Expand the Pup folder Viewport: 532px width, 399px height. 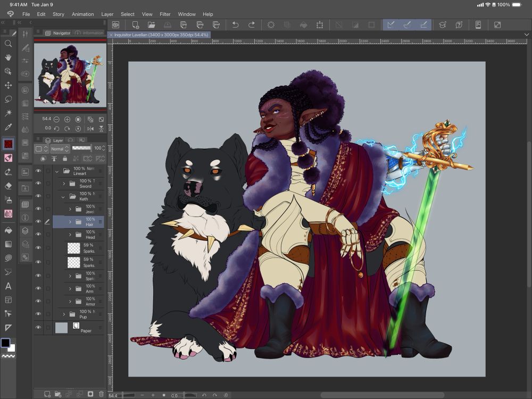[x=64, y=314]
